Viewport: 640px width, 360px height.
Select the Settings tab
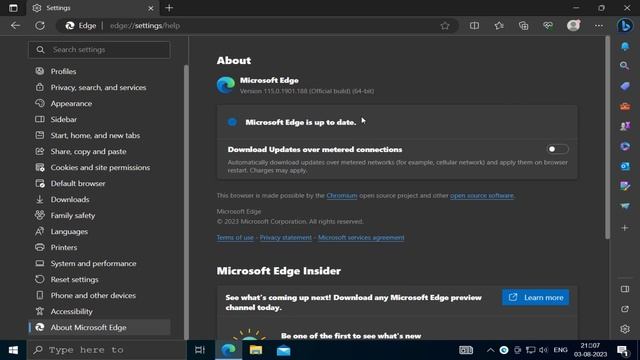93,8
